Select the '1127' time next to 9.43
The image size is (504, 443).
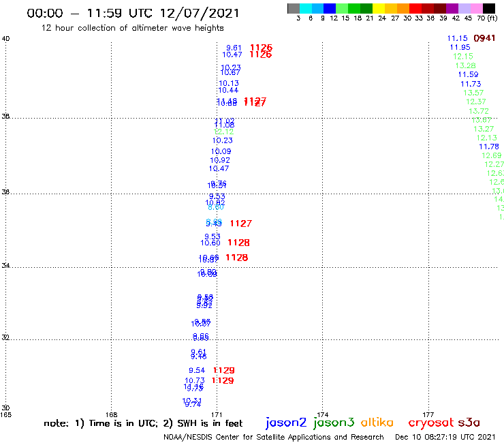point(241,224)
